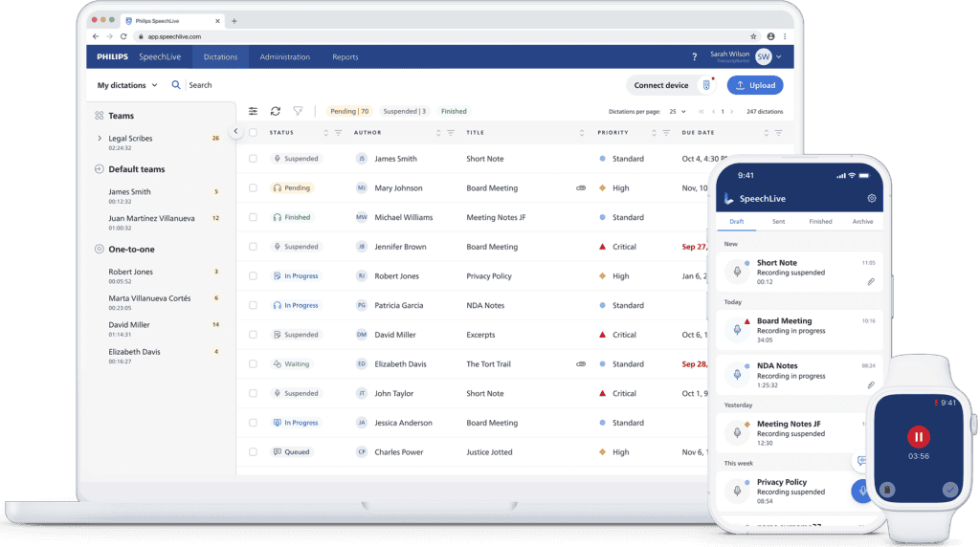Filter by Suspended | 3 chip
980x547 pixels.
click(405, 111)
